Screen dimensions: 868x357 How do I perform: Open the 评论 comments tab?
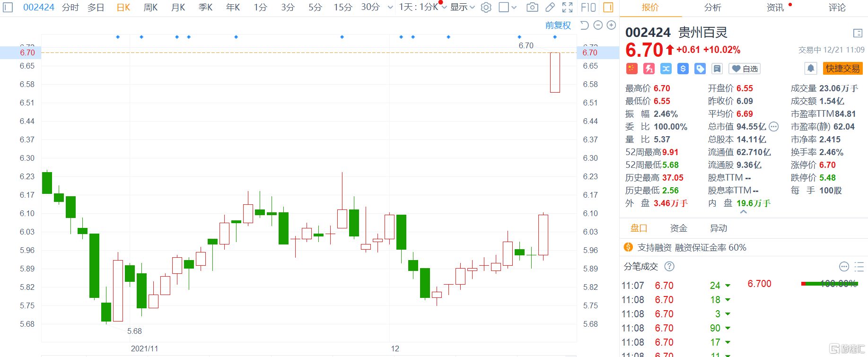837,8
